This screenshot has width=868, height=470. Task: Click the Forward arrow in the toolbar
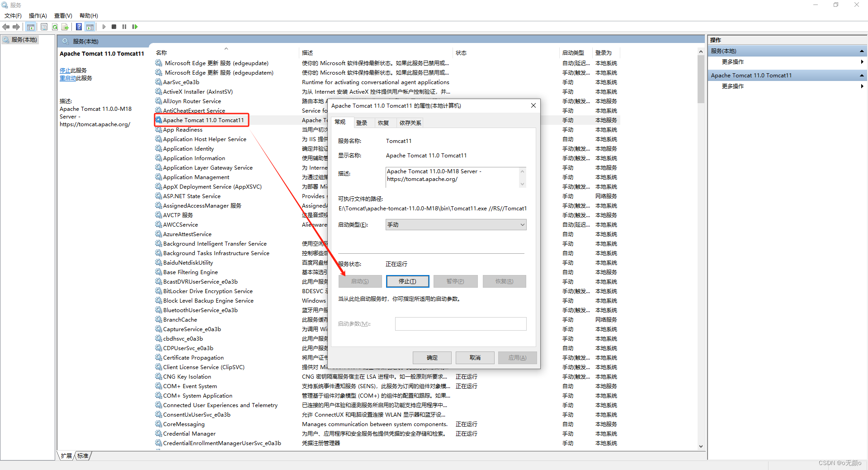[x=16, y=27]
